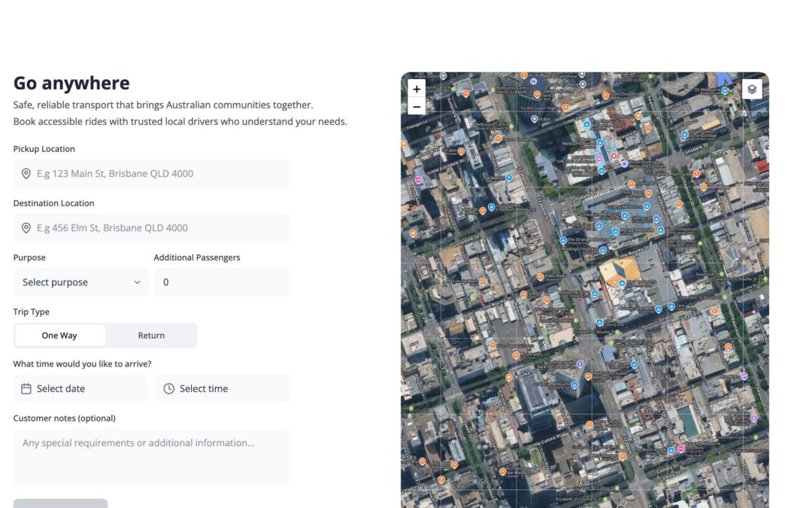Open the Select date picker

click(x=80, y=389)
